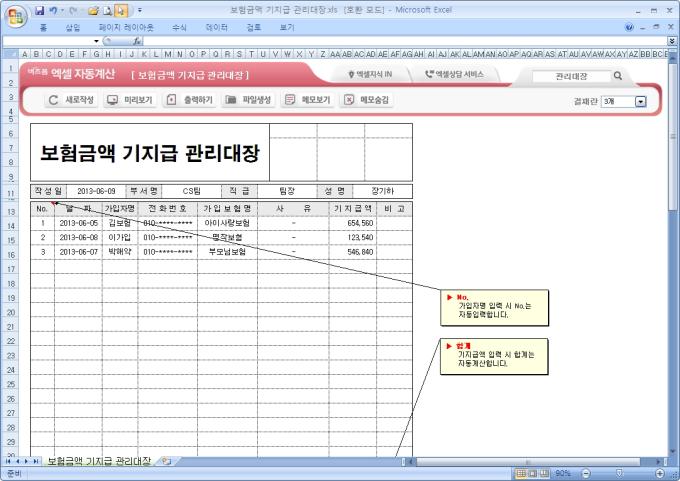The image size is (680, 481).
Task: Click 메모숨김 hide memo button
Action: tap(366, 100)
